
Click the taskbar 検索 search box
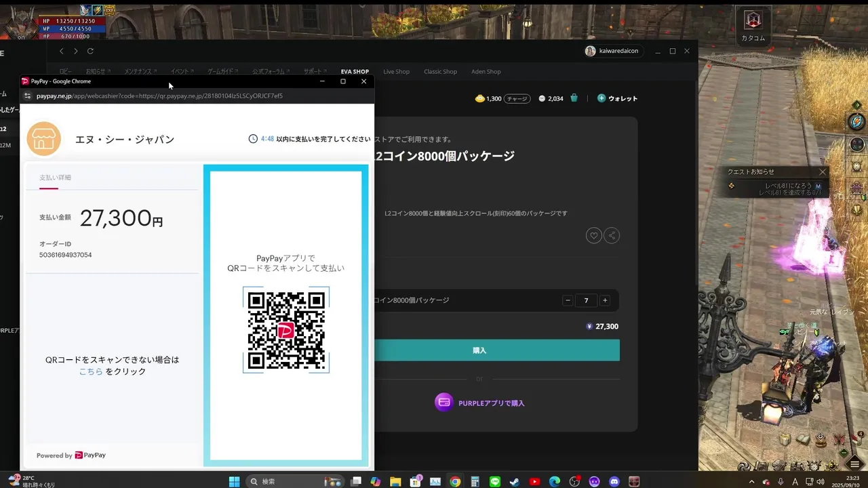point(295,481)
